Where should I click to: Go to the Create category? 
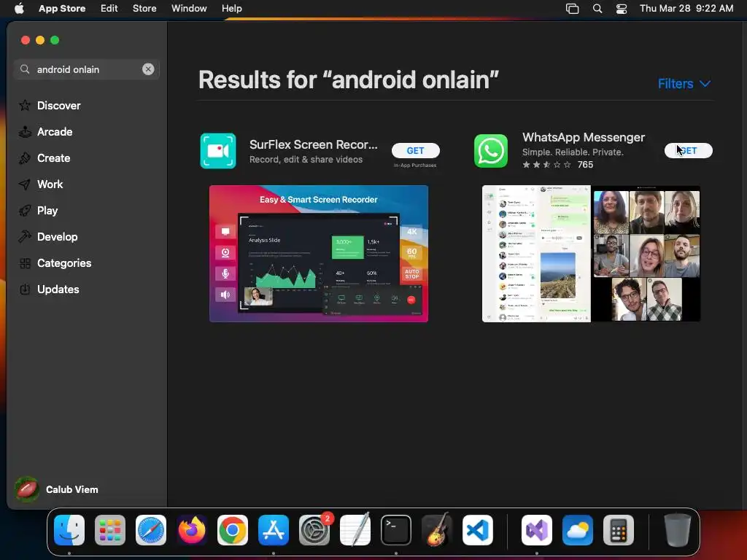tap(44, 158)
